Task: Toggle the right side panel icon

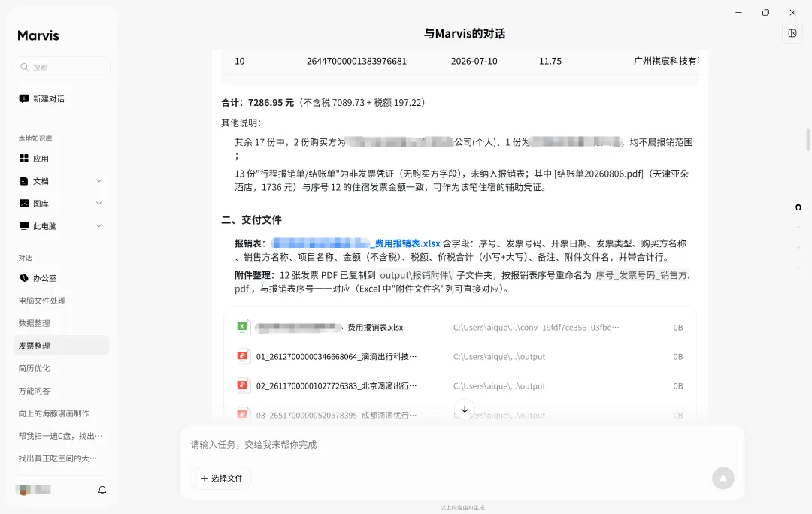Action: pos(792,33)
